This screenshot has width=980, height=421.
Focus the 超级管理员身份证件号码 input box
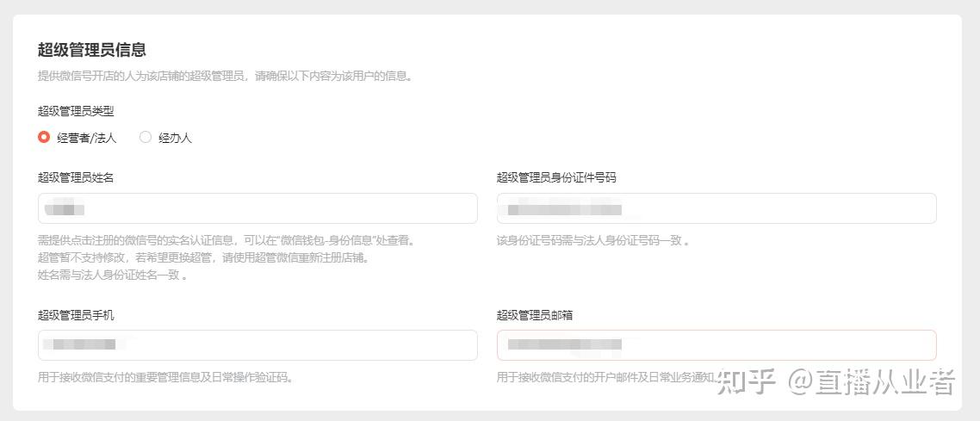point(716,208)
